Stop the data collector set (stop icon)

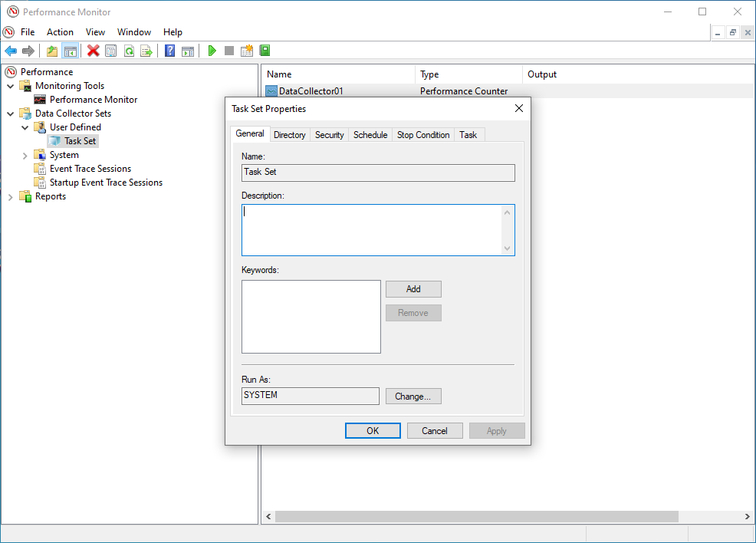click(228, 50)
